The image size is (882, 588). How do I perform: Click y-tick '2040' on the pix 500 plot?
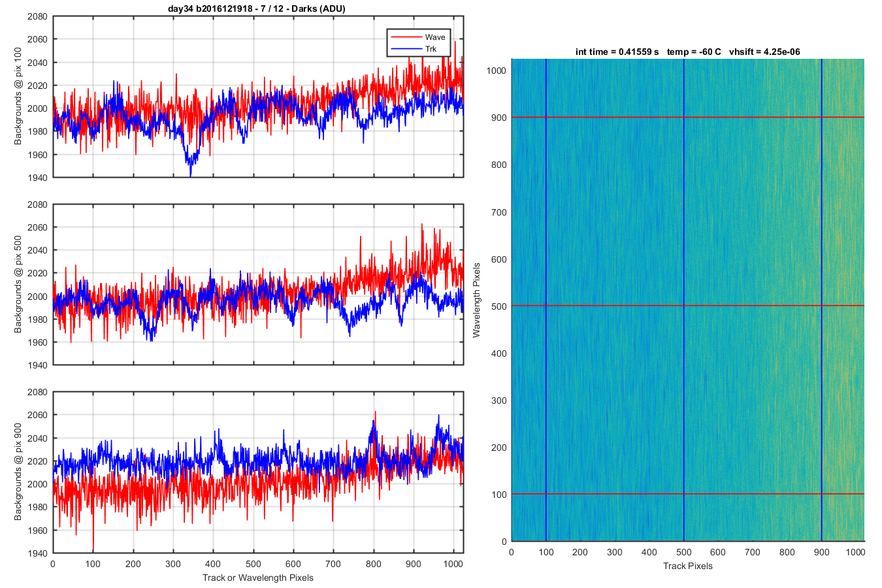[x=38, y=250]
